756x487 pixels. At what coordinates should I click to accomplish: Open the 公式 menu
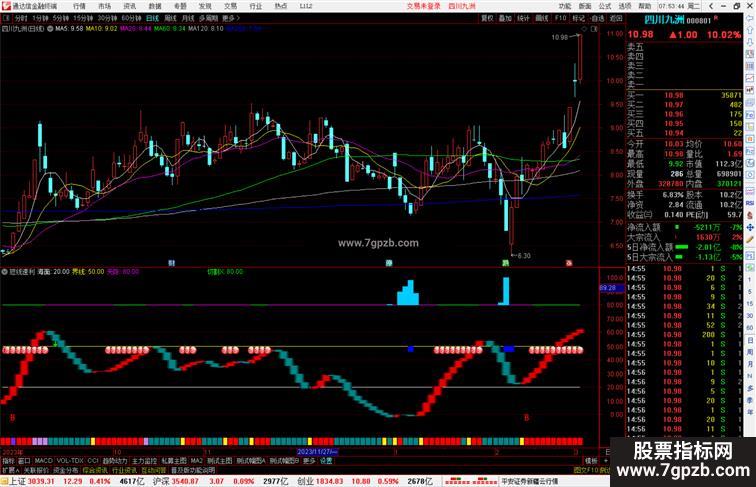tap(605, 6)
